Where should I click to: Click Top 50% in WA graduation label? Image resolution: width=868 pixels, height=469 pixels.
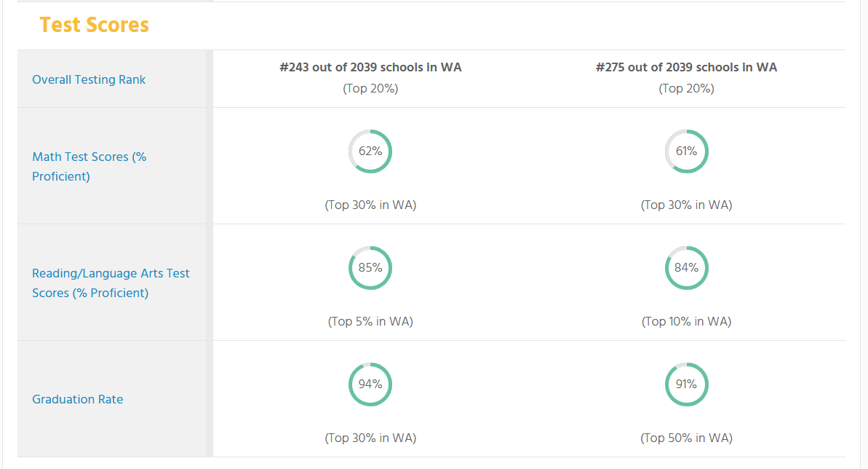686,438
